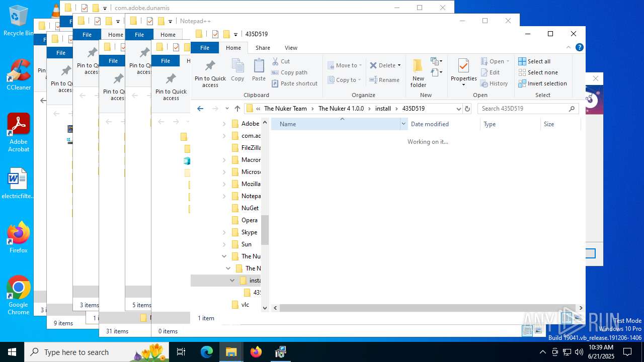Open the address bar history dropdown
Image resolution: width=644 pixels, height=362 pixels.
click(458, 109)
